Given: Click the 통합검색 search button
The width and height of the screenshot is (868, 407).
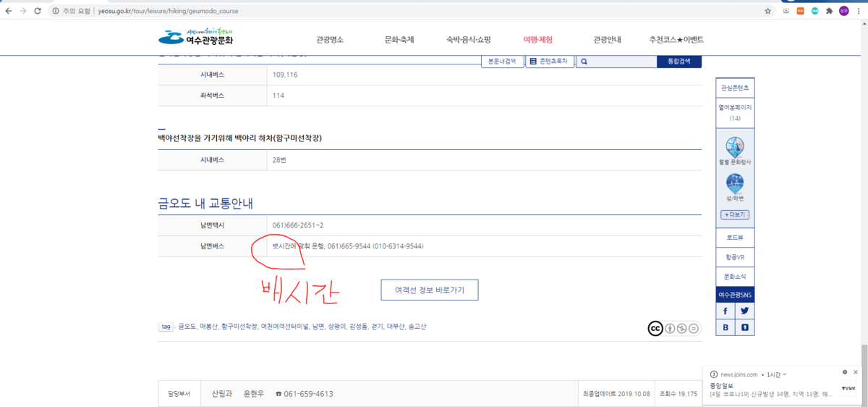Looking at the screenshot, I should pos(679,62).
